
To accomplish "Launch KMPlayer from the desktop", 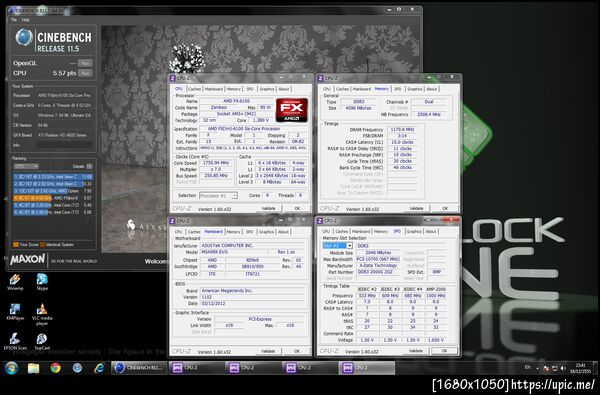I will [15, 312].
